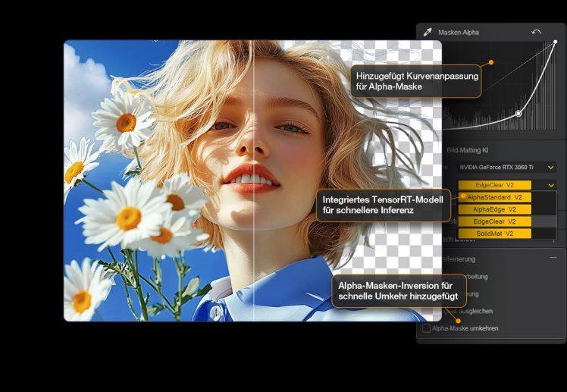Click the middle control point on the curve
567x392 pixels.
[518, 114]
